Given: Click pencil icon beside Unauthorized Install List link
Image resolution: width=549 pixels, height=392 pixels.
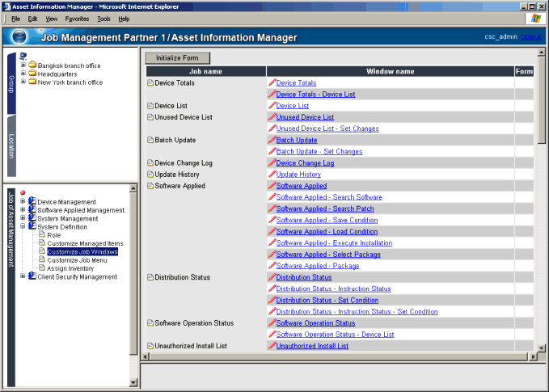Looking at the screenshot, I should [x=272, y=345].
